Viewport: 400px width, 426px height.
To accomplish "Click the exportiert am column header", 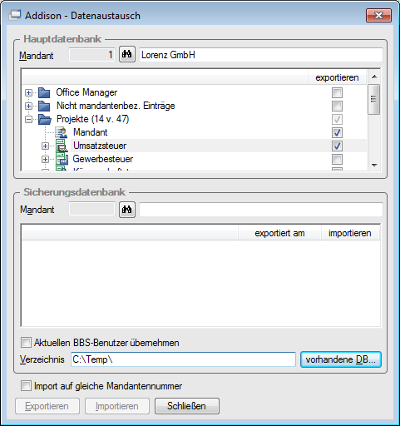I will pyautogui.click(x=280, y=233).
